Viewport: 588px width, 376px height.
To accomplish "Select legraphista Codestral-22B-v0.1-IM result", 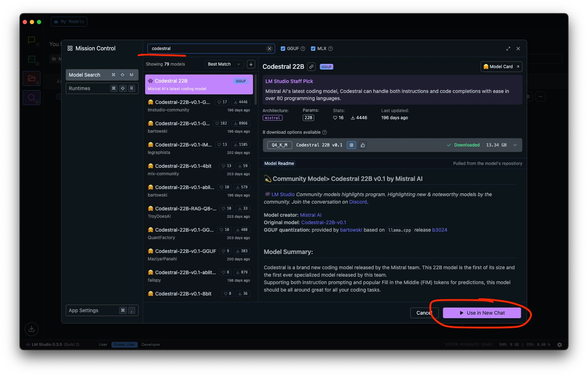I will click(199, 148).
